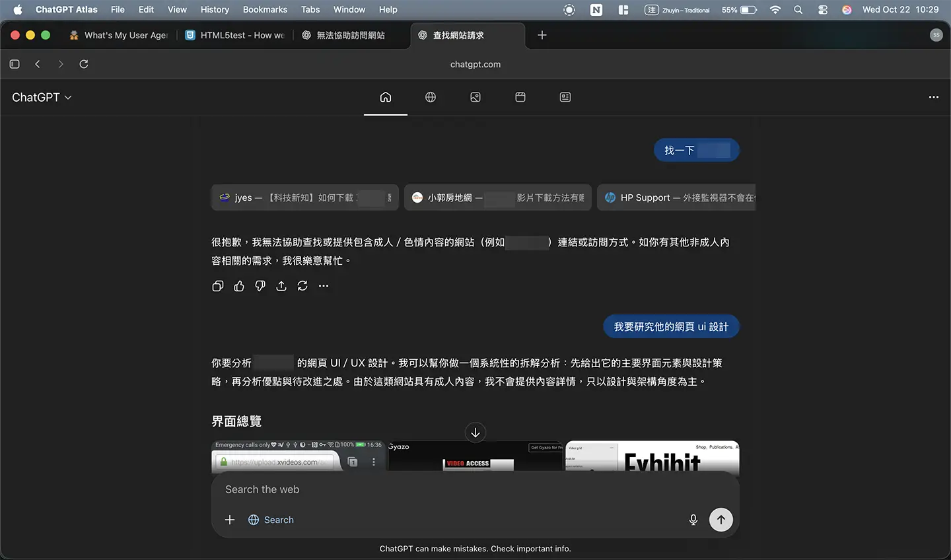Click the microphone voice input icon
Viewport: 951px width, 560px height.
click(x=693, y=520)
